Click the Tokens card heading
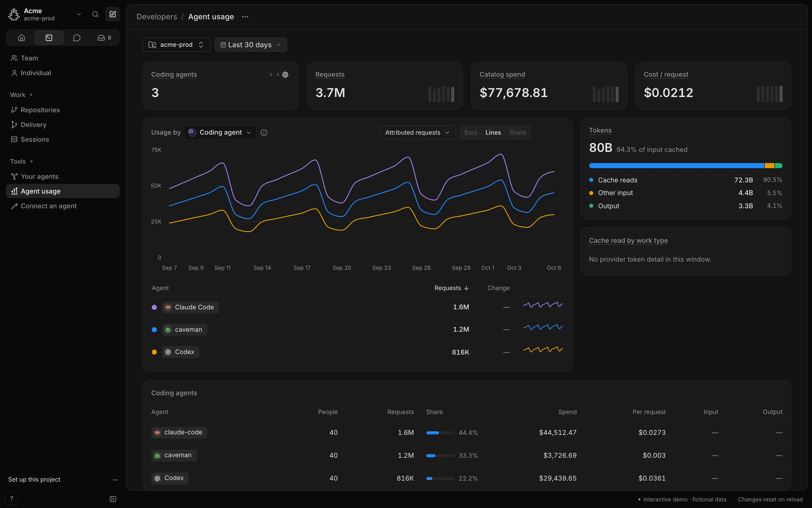Viewport: 812px width, 508px height. 600,130
